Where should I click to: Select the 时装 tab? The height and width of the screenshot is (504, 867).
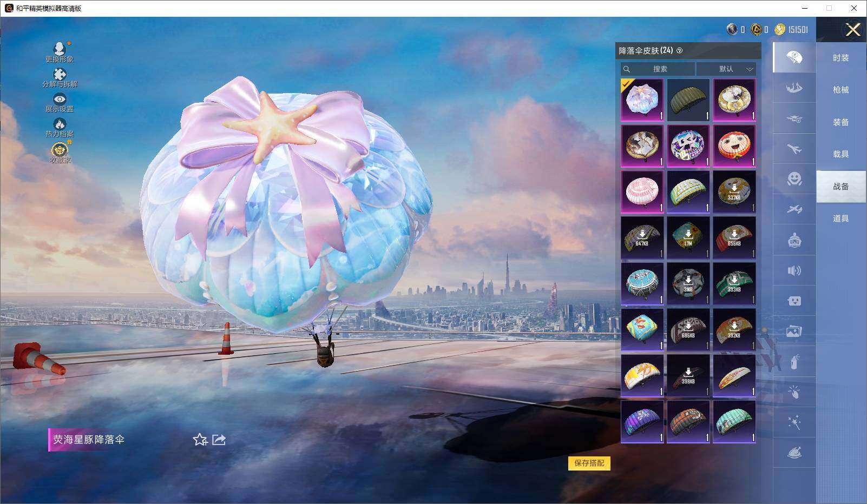click(x=841, y=58)
